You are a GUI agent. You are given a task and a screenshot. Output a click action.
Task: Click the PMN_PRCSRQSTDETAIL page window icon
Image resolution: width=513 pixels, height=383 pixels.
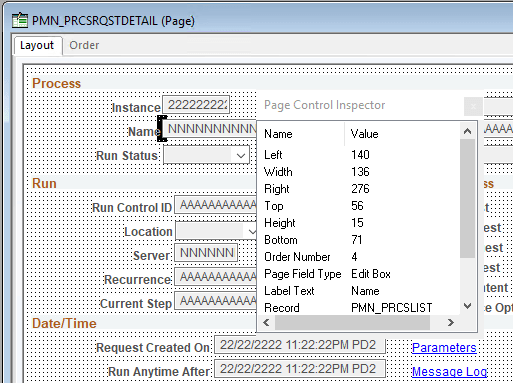pos(20,20)
